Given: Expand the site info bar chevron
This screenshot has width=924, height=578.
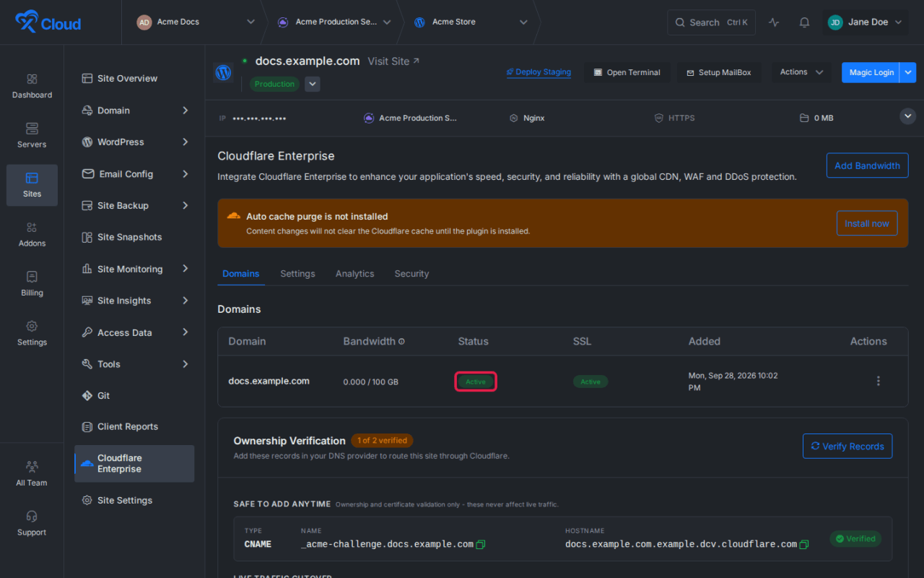Looking at the screenshot, I should [908, 116].
